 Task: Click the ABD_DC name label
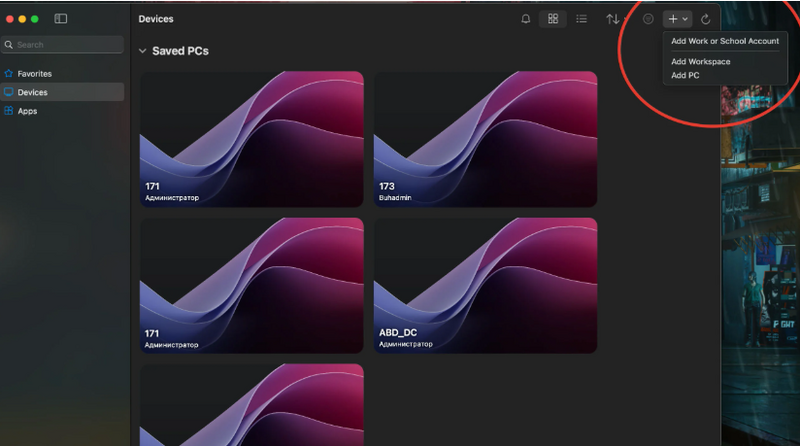coord(398,332)
